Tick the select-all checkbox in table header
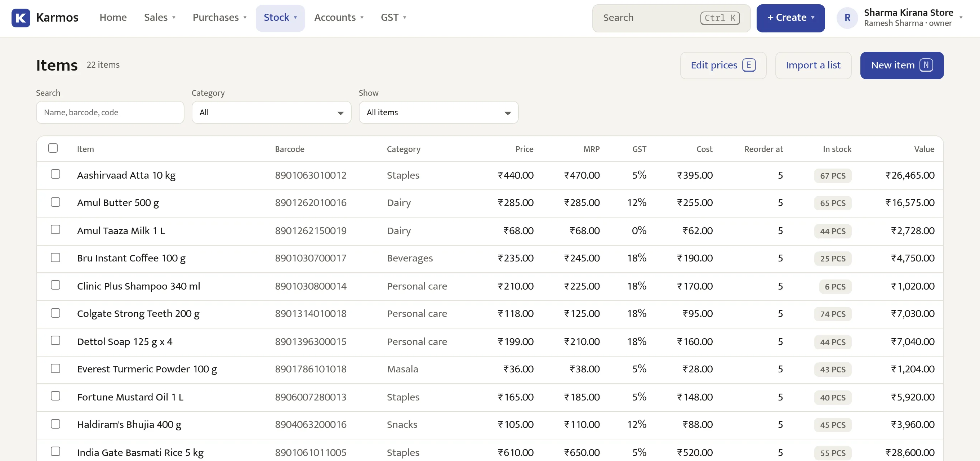 (x=53, y=148)
